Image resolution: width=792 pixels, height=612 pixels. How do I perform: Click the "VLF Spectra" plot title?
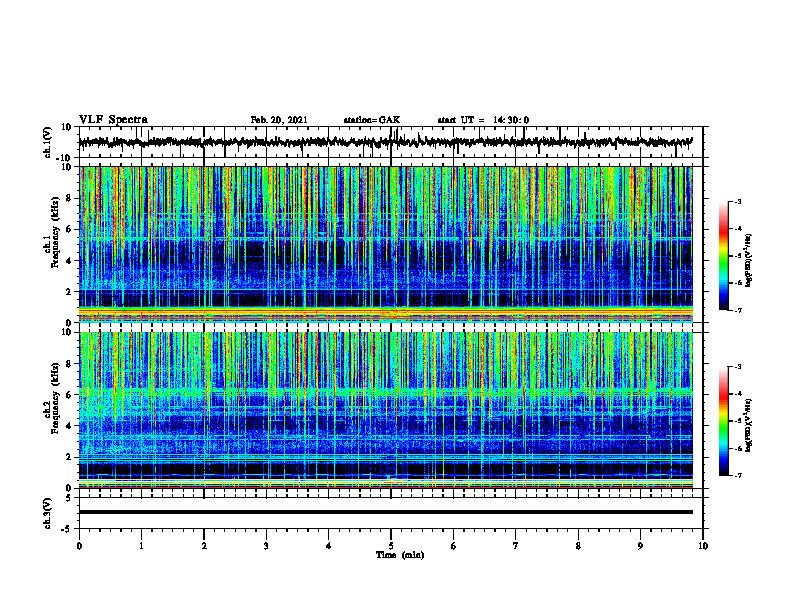point(113,120)
